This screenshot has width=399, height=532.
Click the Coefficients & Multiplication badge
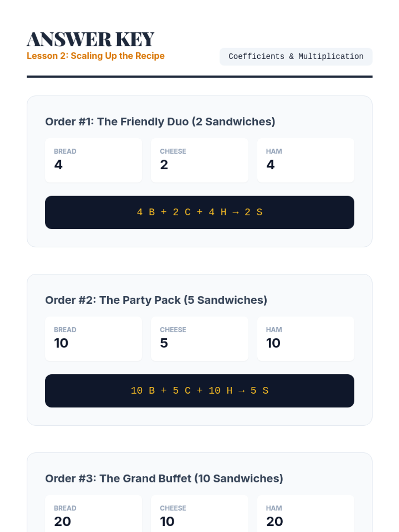[x=296, y=57]
